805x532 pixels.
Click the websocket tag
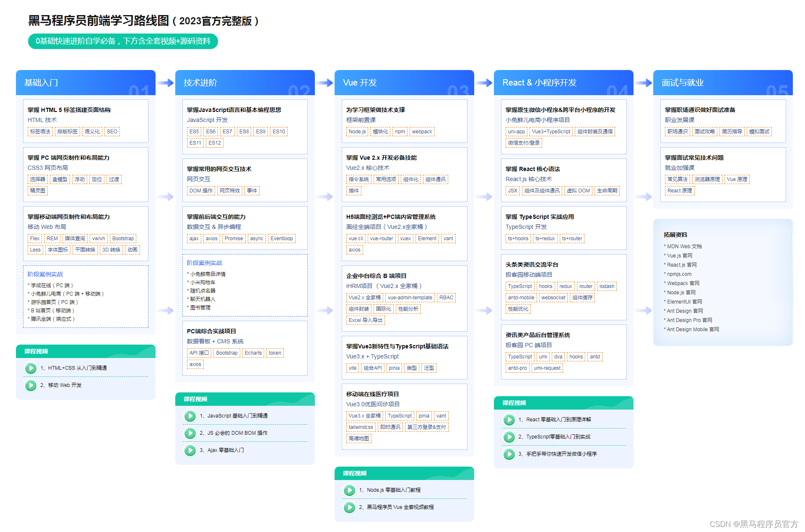point(553,298)
